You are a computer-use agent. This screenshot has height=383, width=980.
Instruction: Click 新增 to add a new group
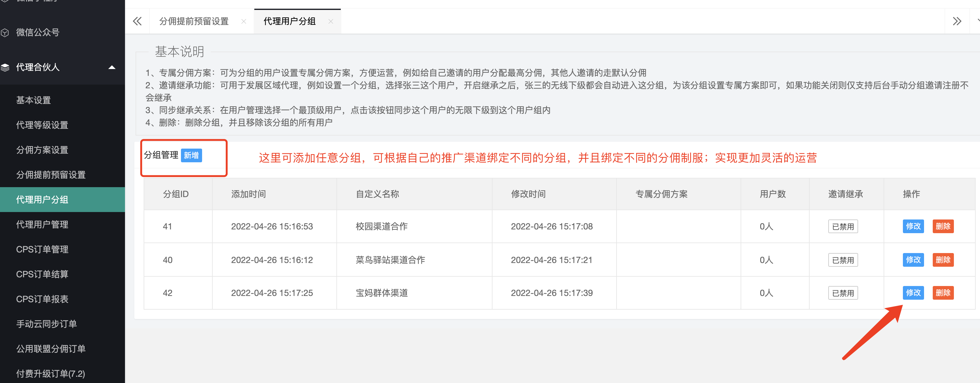191,155
